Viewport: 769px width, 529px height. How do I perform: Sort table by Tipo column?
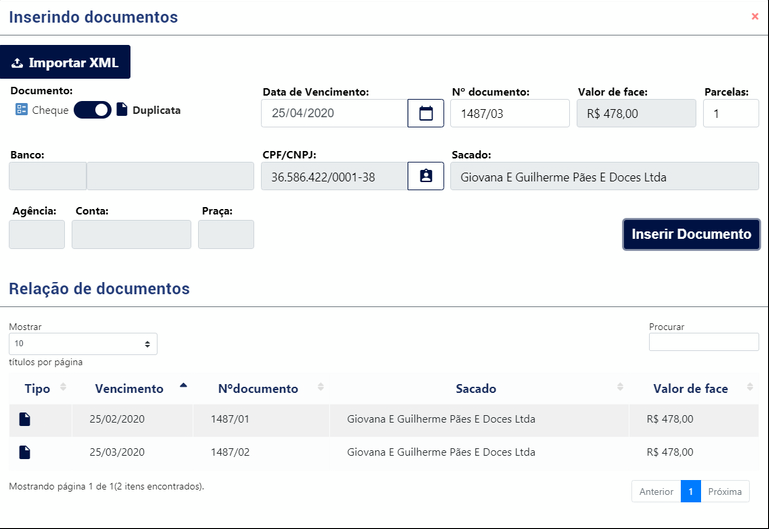click(x=40, y=389)
